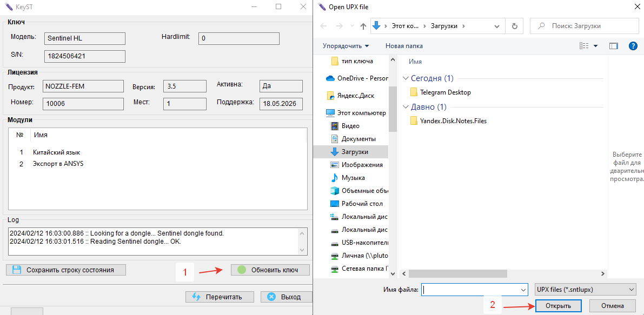Click the Загрузки breadcrumb in the address bar
The width and height of the screenshot is (644, 315).
(x=444, y=26)
